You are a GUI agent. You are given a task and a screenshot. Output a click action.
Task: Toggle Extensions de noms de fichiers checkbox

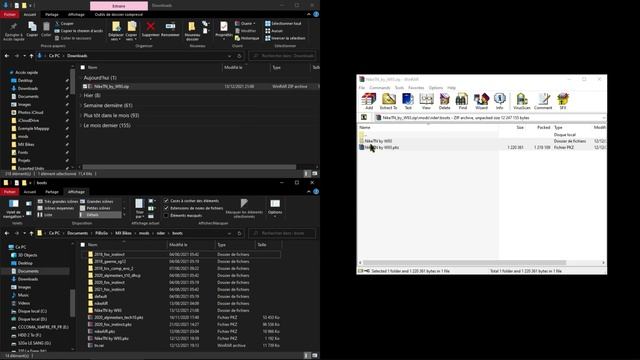coord(166,208)
